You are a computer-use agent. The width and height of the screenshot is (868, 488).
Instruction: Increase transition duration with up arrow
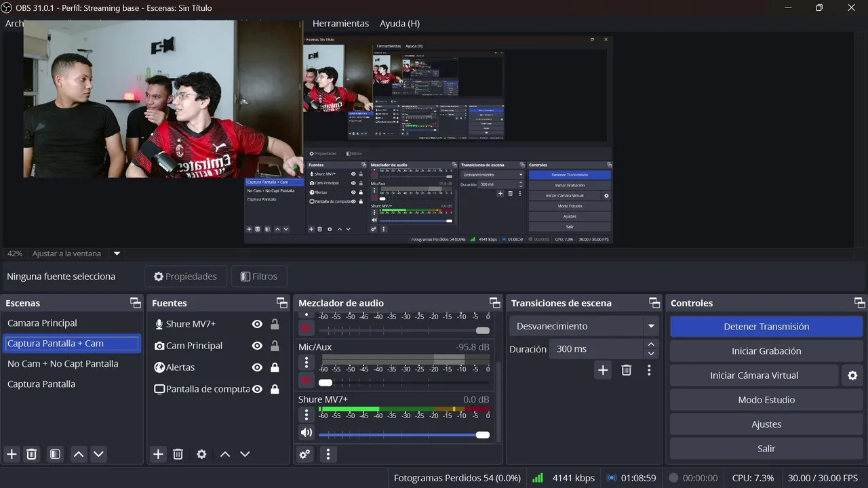(x=651, y=344)
